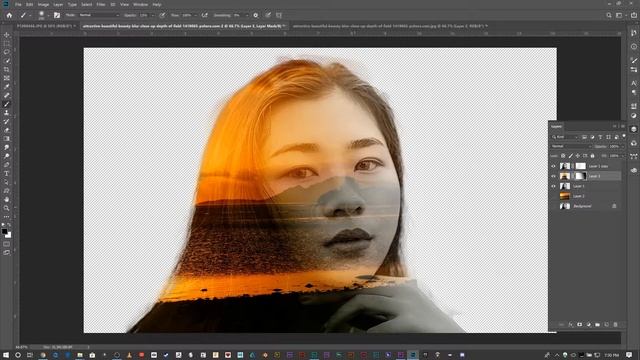Open the layer blend mode dropdown
The width and height of the screenshot is (640, 360).
point(571,146)
